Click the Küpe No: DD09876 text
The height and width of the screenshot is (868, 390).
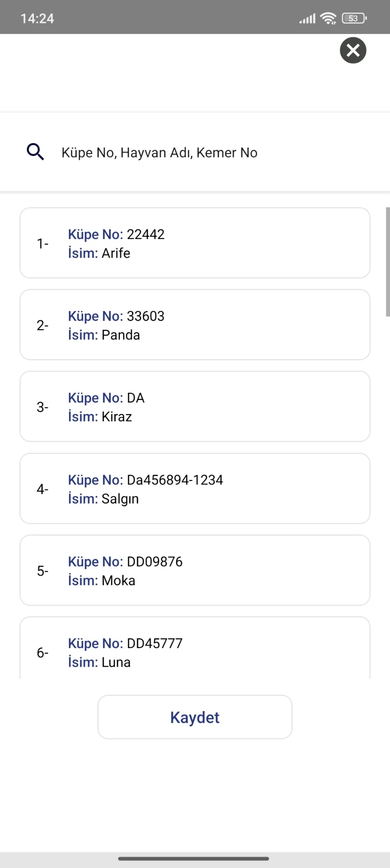tap(125, 562)
